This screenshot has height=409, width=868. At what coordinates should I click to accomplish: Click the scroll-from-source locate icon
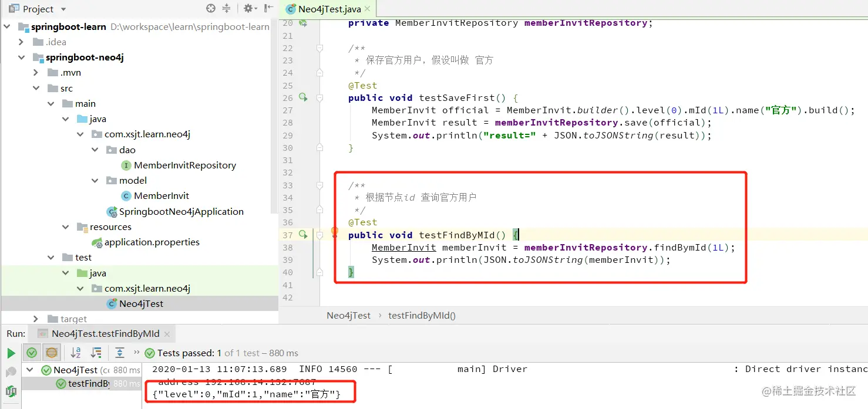point(211,8)
